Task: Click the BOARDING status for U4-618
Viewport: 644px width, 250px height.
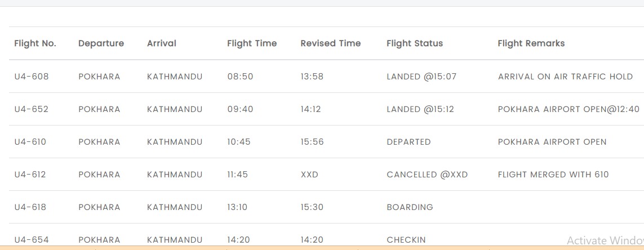Action: tap(410, 207)
